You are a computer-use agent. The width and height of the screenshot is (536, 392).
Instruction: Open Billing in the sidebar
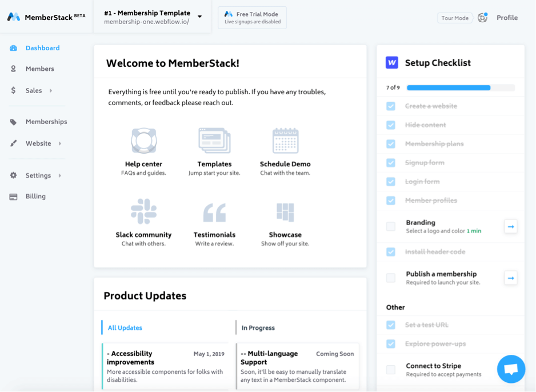click(35, 197)
